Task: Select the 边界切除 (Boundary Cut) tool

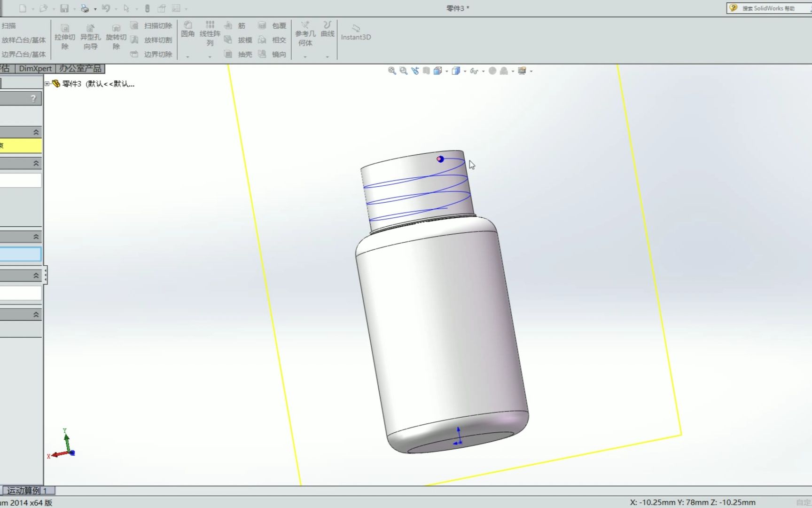Action: click(151, 54)
